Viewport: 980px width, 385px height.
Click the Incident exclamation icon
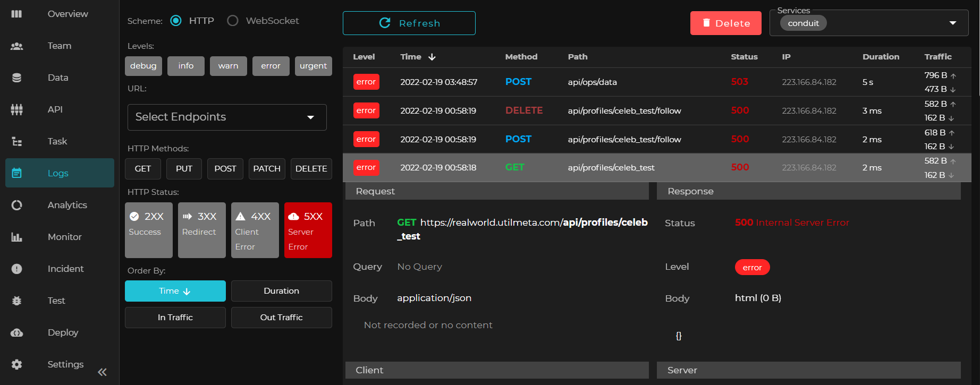click(16, 269)
